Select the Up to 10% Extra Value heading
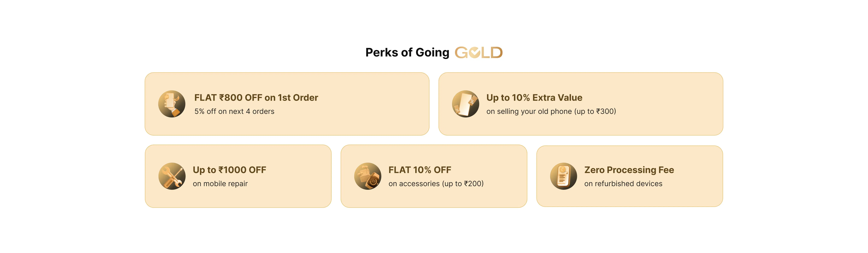868x253 pixels. (534, 98)
